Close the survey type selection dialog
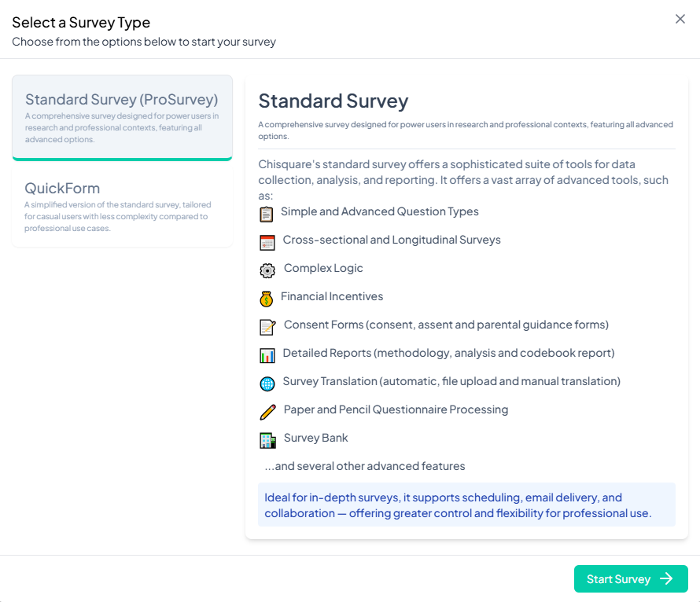This screenshot has width=700, height=602. point(680,19)
